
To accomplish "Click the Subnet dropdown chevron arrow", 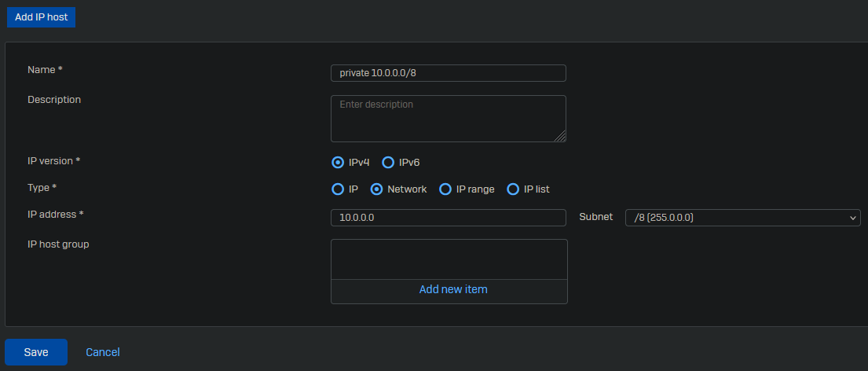I will pos(854,218).
